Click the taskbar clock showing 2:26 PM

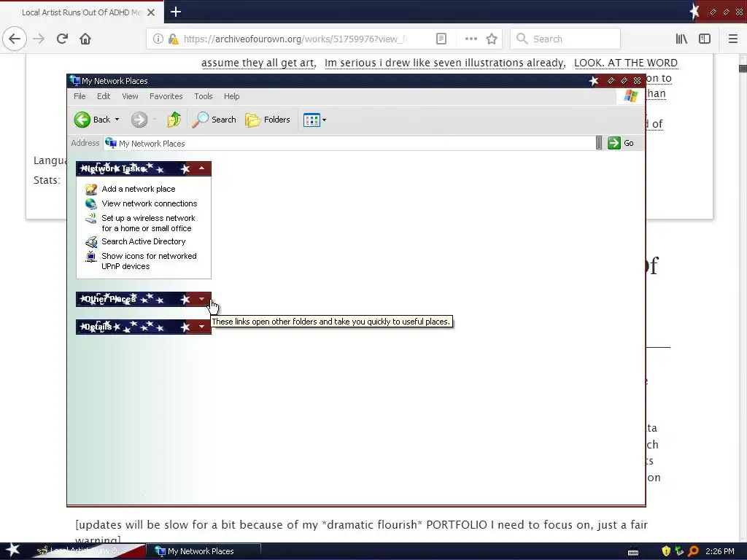point(720,551)
